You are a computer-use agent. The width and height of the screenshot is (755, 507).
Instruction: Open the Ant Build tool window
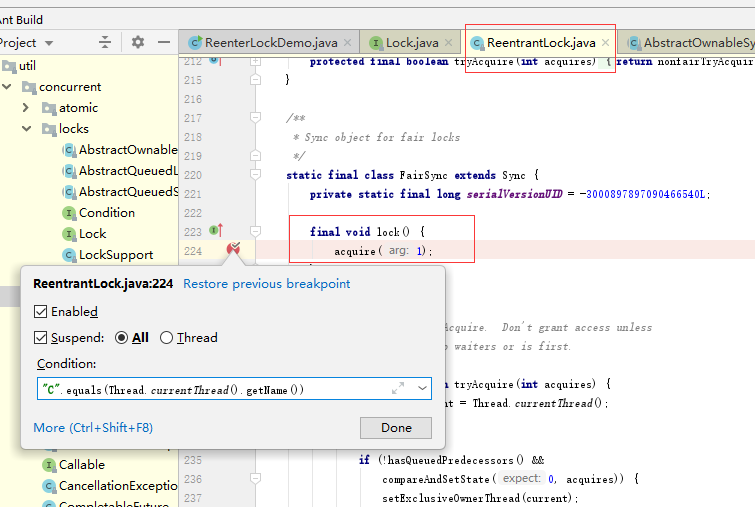point(21,20)
